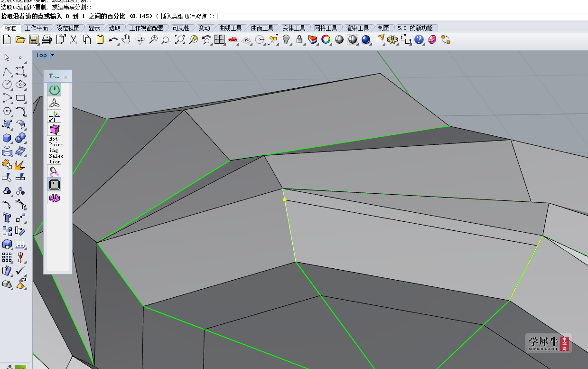
Task: Open the T-Splines magenta gear options
Action: [55, 198]
